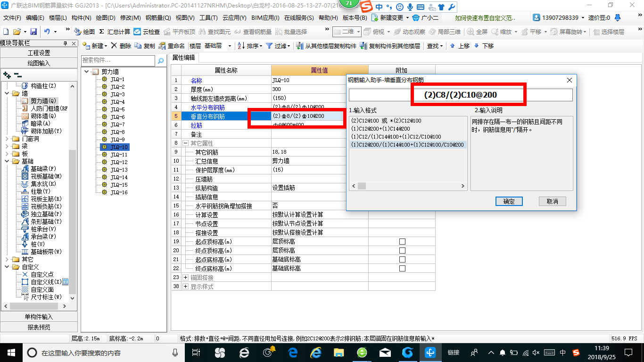Move the component down with 下移
Viewport: 644px width, 362px height.
tap(484, 46)
